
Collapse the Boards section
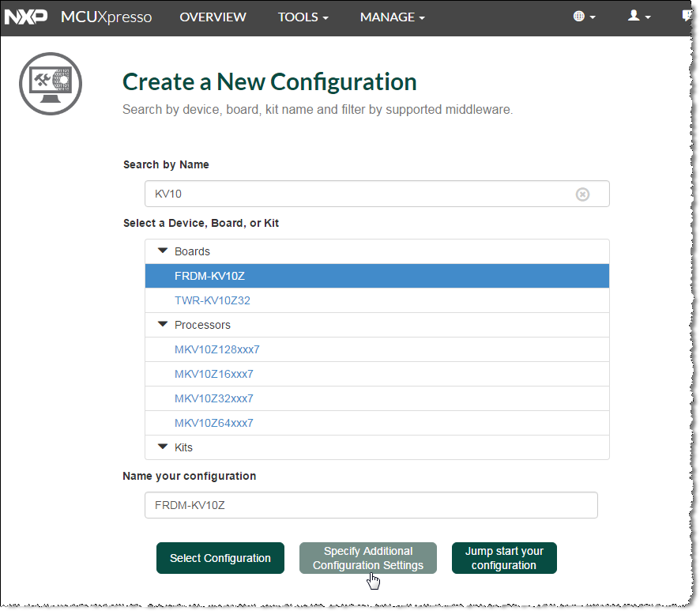pyautogui.click(x=164, y=251)
